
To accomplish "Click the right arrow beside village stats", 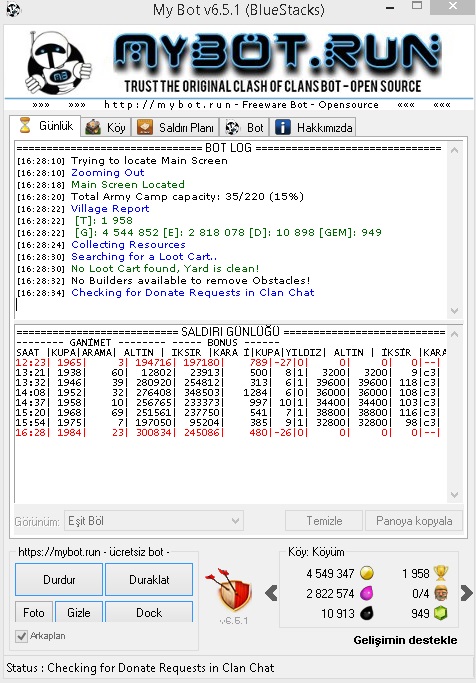I will pyautogui.click(x=466, y=593).
